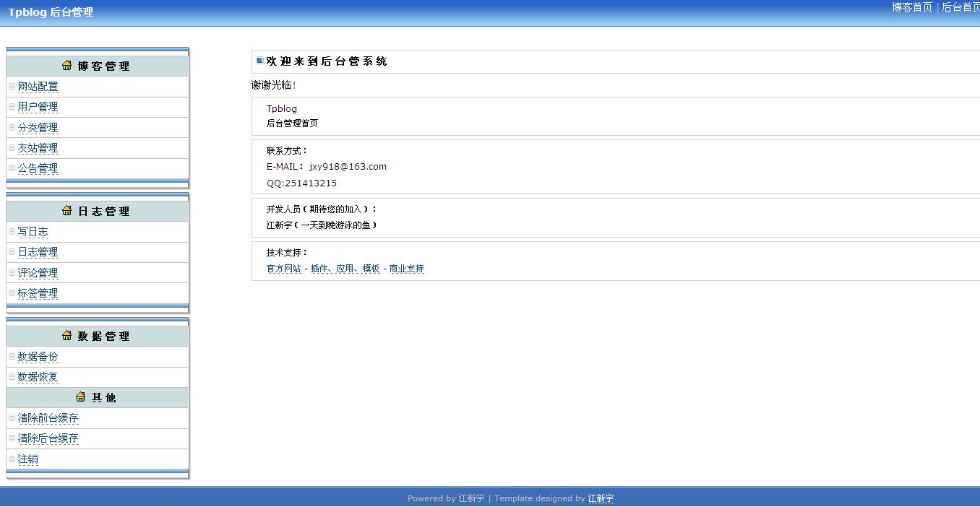Open 评论管理 section

tap(38, 273)
